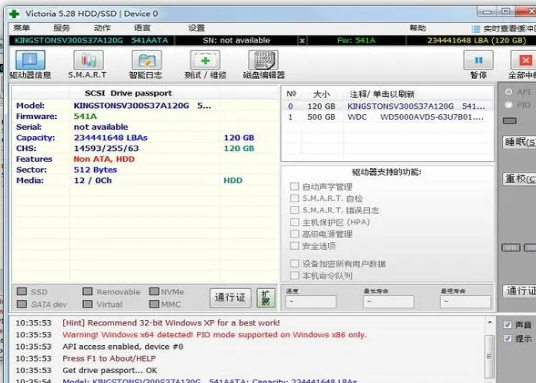Toggle the 高级电源管理 checkbox
The height and width of the screenshot is (383, 536).
(x=294, y=234)
